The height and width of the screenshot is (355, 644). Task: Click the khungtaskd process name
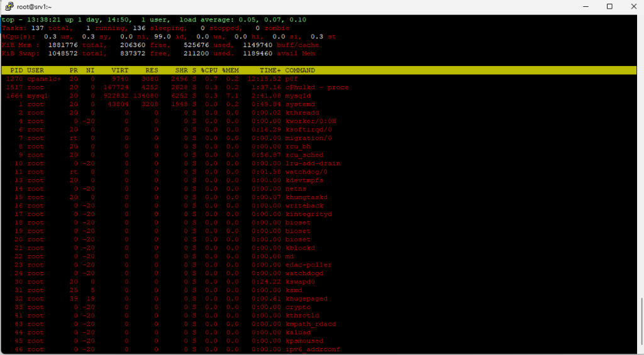click(306, 197)
